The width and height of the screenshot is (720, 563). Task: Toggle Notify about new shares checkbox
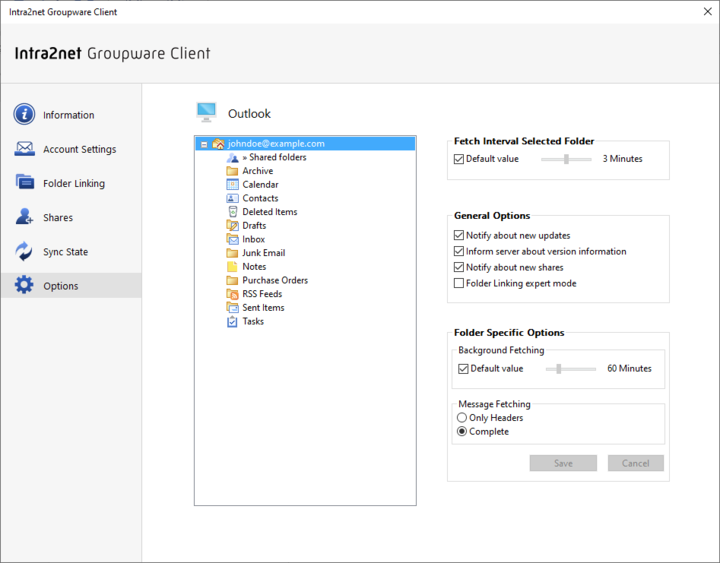[x=459, y=267]
